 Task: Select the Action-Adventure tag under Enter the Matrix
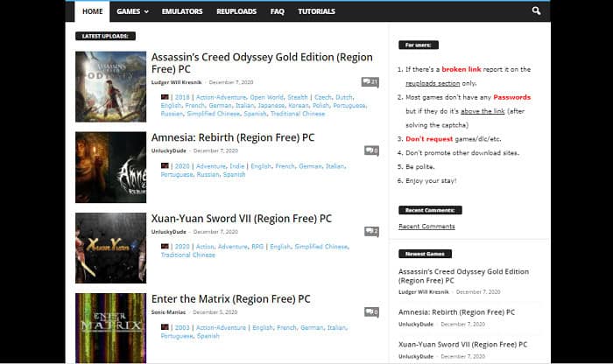221,327
